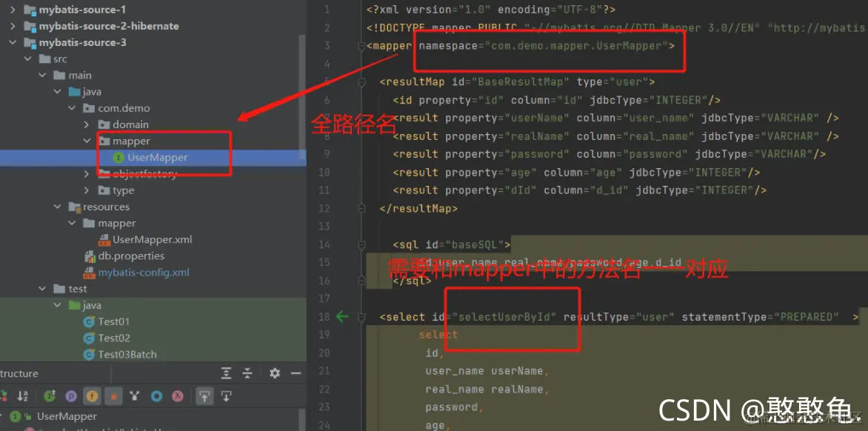This screenshot has height=431, width=868.
Task: Toggle Show Lambdas pink lambda icon
Action: 178,396
